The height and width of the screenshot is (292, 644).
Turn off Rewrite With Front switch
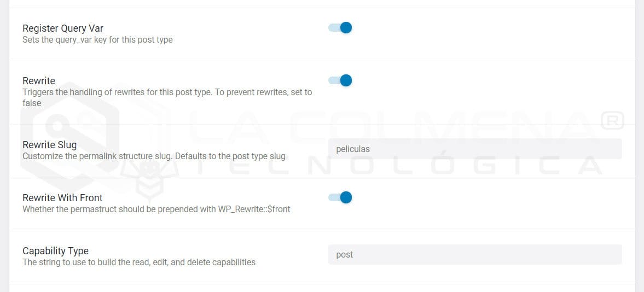pyautogui.click(x=340, y=197)
